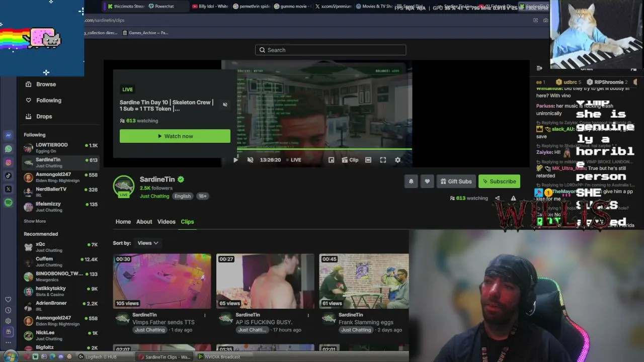Open the 'Vimps Father sends TTS' clip thumbnail
644x362 pixels.
162,281
